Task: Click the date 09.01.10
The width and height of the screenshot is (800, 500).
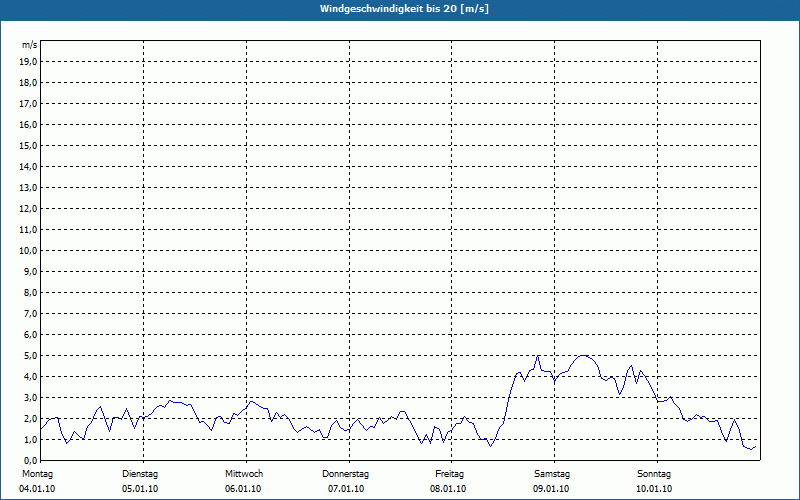Action: pos(551,489)
